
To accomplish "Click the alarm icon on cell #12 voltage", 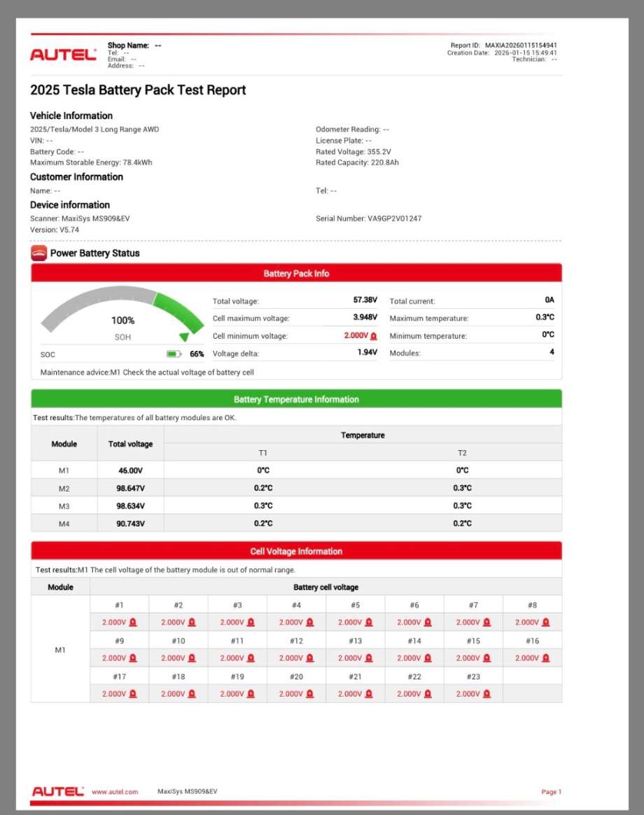I will [x=310, y=658].
